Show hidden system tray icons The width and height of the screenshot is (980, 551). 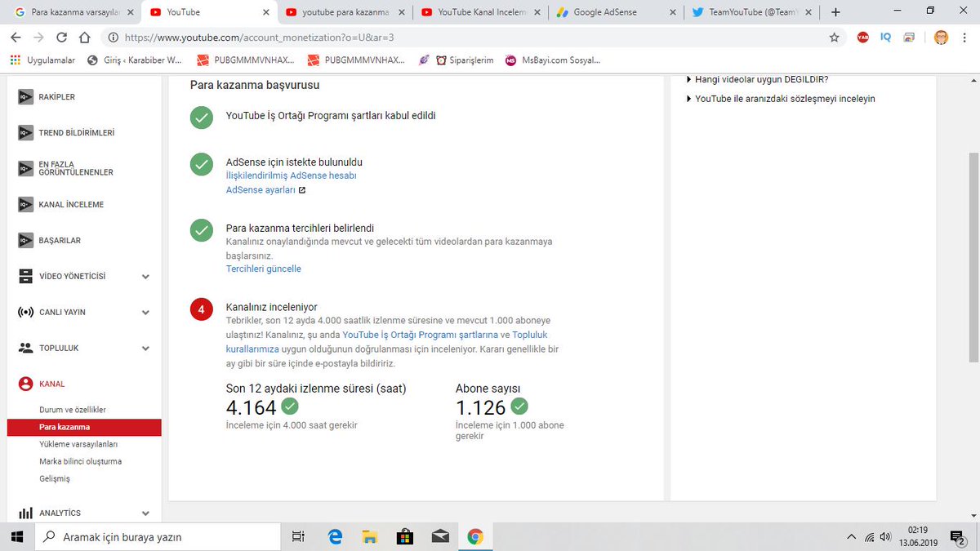point(852,536)
